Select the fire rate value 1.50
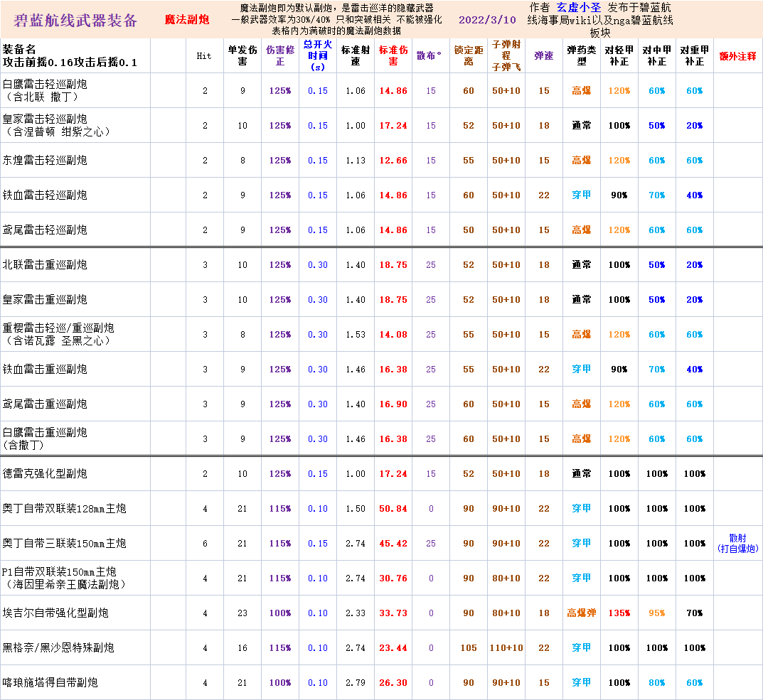 pyautogui.click(x=356, y=509)
